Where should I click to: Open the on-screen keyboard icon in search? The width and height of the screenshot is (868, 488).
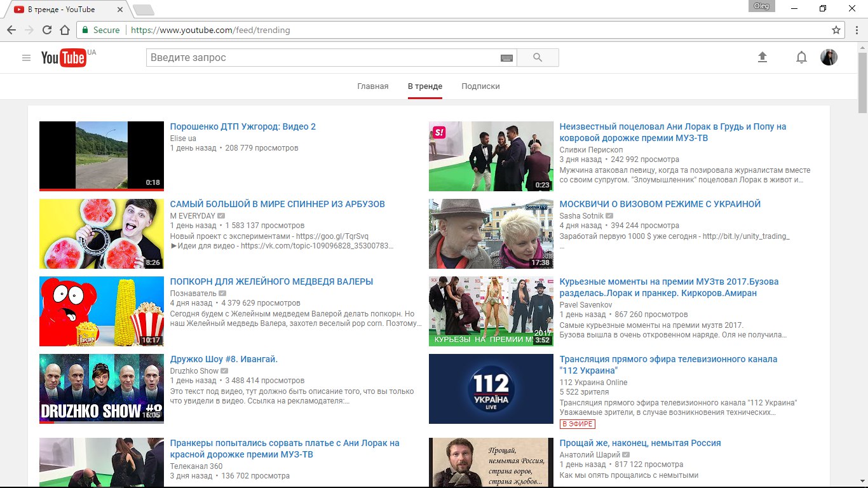pyautogui.click(x=506, y=58)
